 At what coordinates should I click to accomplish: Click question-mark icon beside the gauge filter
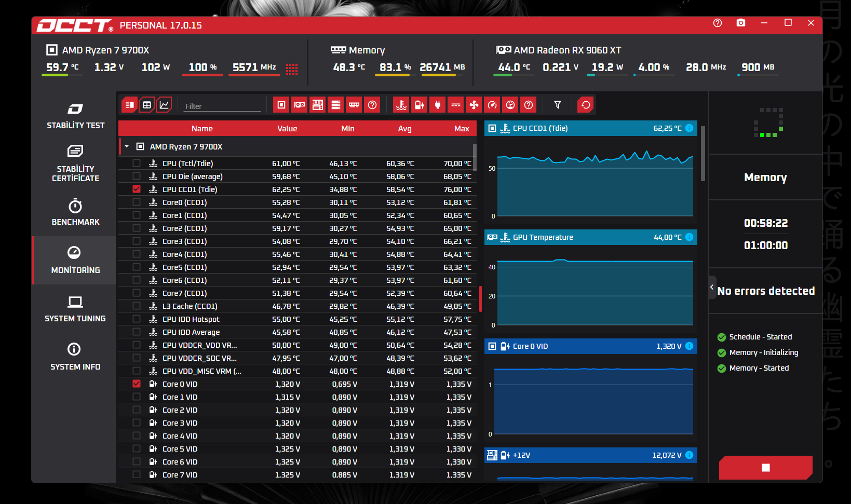tap(529, 105)
